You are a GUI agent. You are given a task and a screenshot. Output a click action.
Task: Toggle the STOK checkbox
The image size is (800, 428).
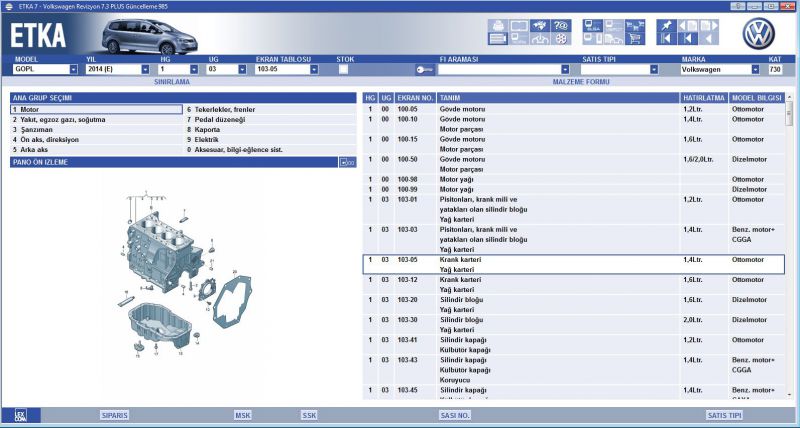pos(343,69)
